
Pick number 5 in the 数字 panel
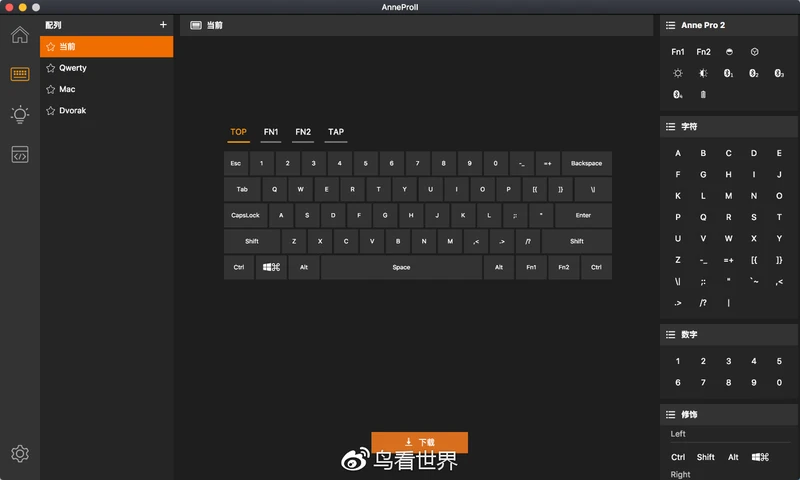tap(779, 361)
